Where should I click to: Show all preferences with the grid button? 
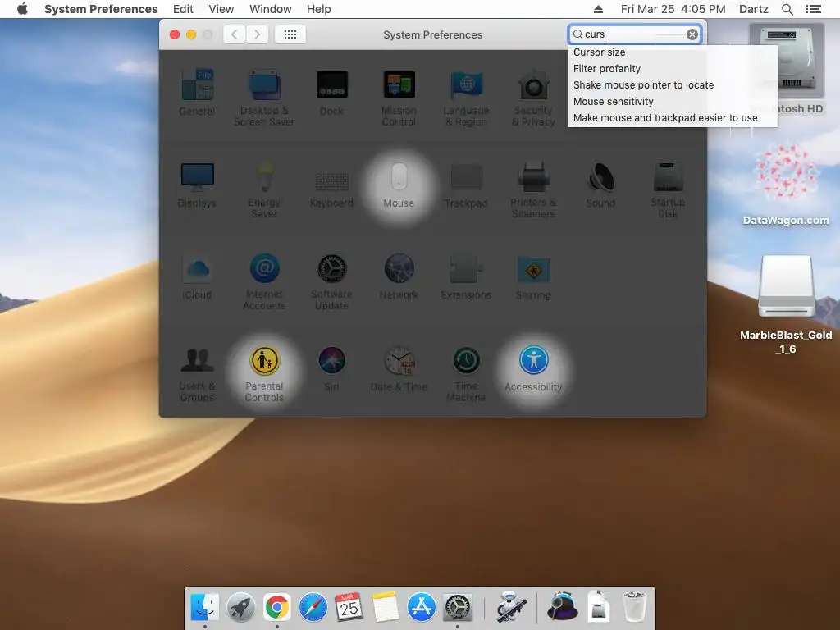click(290, 34)
